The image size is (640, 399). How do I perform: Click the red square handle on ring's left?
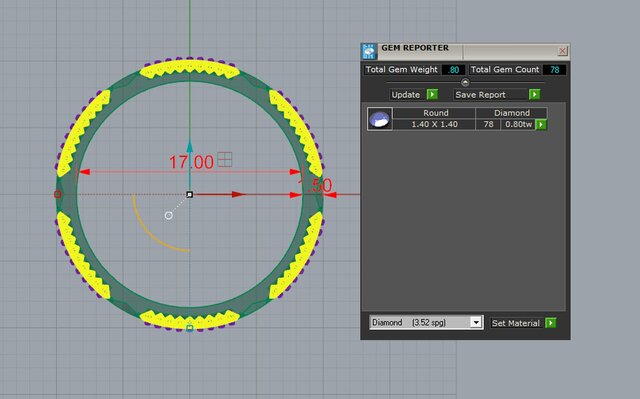click(58, 194)
